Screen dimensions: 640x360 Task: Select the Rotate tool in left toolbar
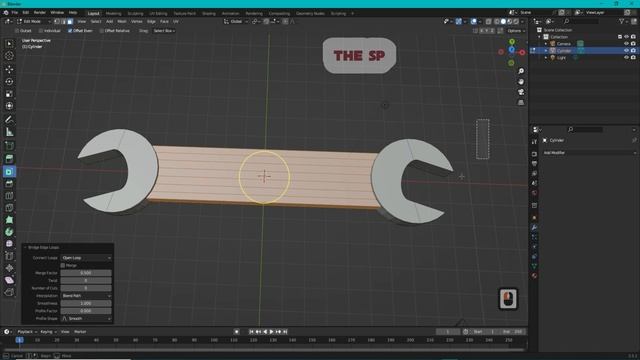9,82
